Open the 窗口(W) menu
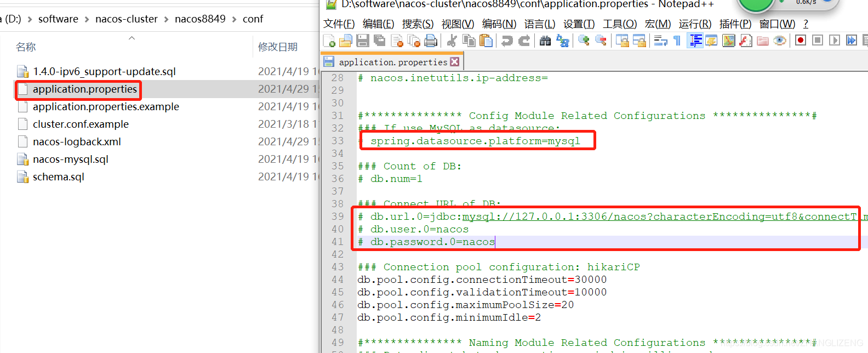The image size is (868, 353). click(778, 24)
